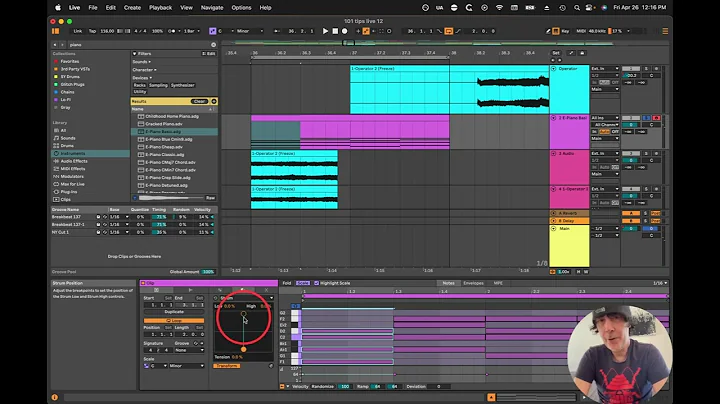Open the Navigate menu

[x=212, y=8]
